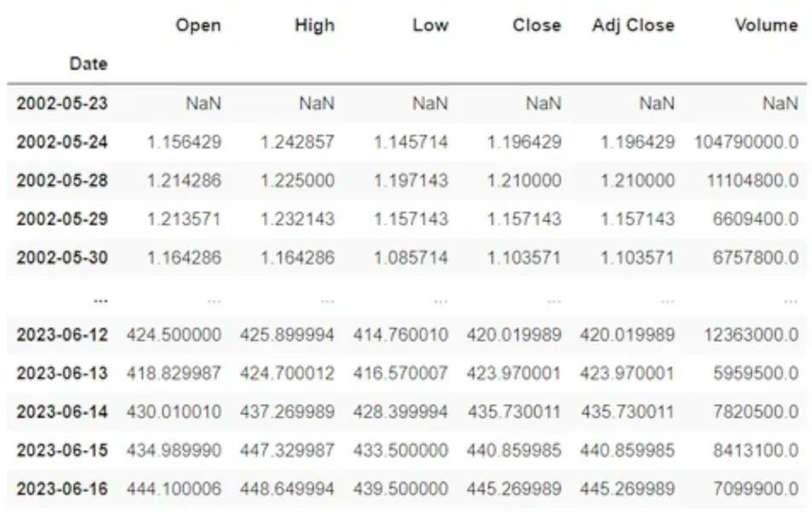The image size is (812, 512).
Task: Select the 2023-06-14 row label
Action: (x=62, y=412)
